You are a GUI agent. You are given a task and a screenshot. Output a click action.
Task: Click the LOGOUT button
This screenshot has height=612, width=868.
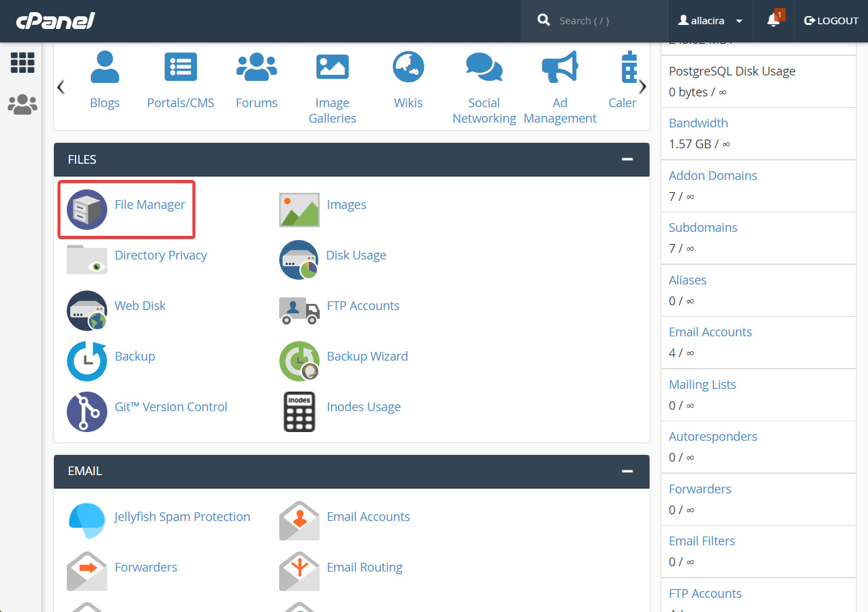click(x=831, y=20)
